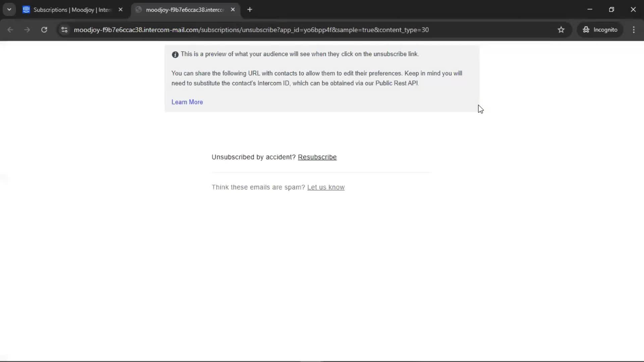Close the Subscriptions | Moodjoy tab
The image size is (644, 362).
120,10
